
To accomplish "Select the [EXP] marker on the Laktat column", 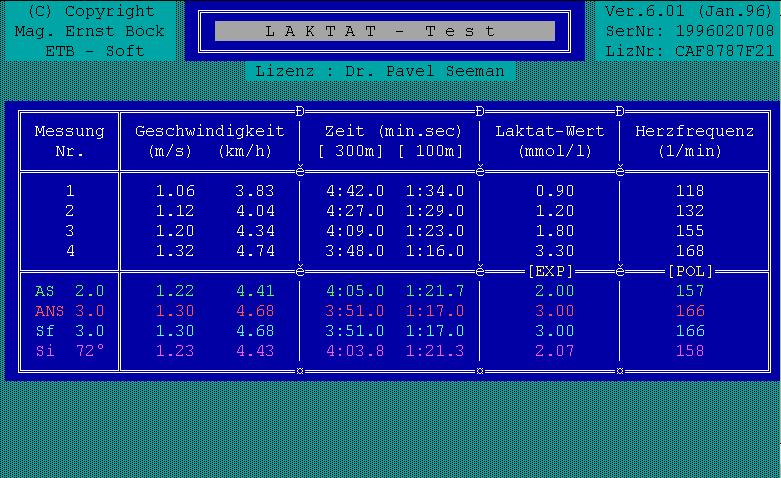I will (x=550, y=271).
